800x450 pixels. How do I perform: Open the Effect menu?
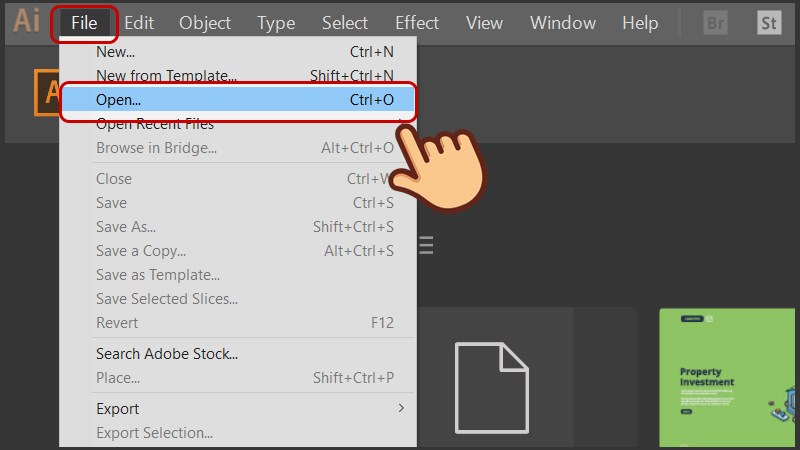[x=417, y=22]
